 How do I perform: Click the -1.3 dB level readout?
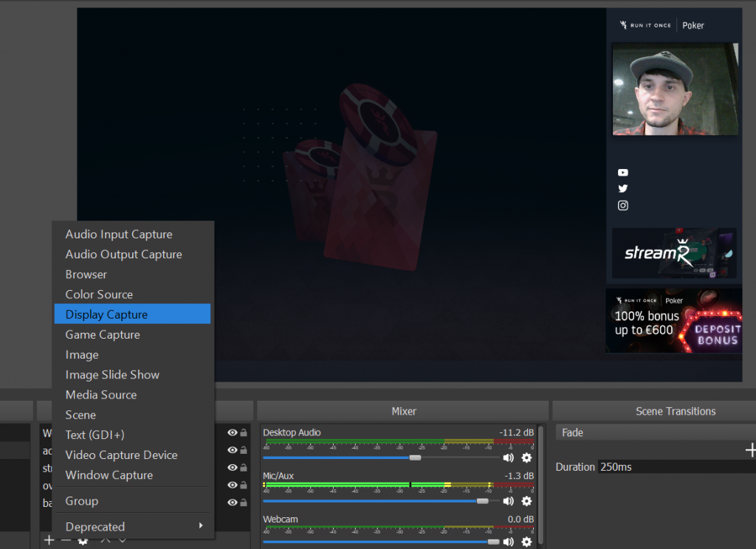[x=519, y=476]
